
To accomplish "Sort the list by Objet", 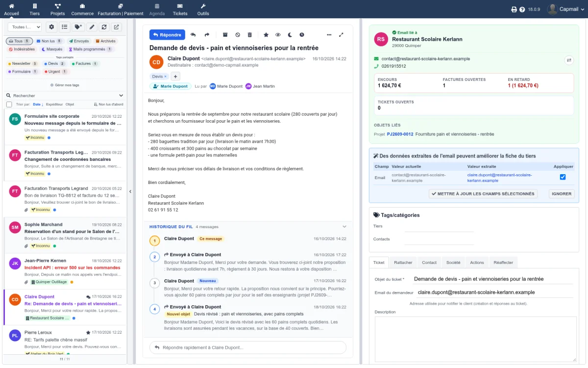I will tap(70, 105).
